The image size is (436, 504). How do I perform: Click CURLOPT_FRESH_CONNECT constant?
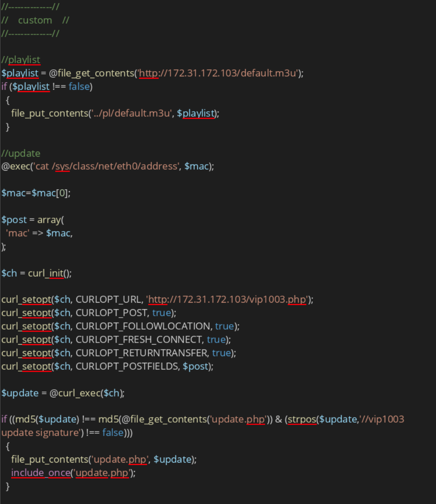(139, 340)
